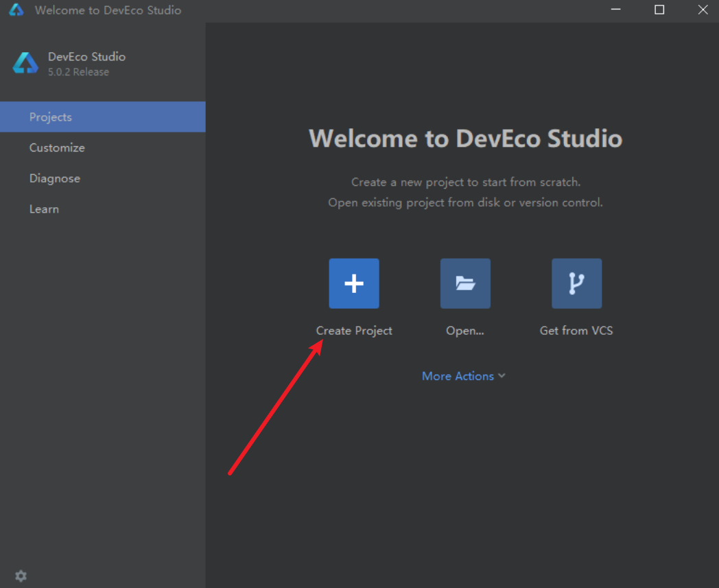Click the DevEco Studio name in sidebar
This screenshot has width=719, height=588.
(86, 56)
